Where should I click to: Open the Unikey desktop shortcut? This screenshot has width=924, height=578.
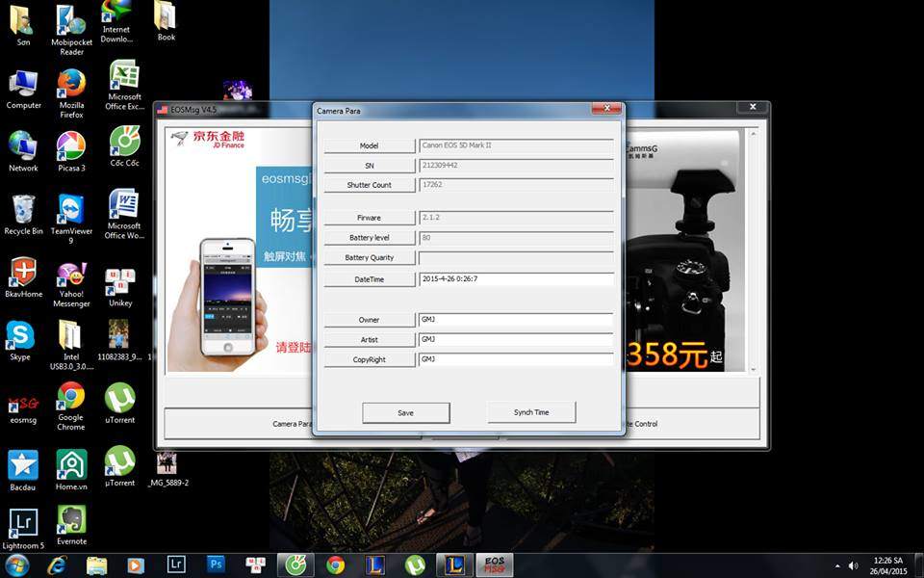(x=120, y=288)
